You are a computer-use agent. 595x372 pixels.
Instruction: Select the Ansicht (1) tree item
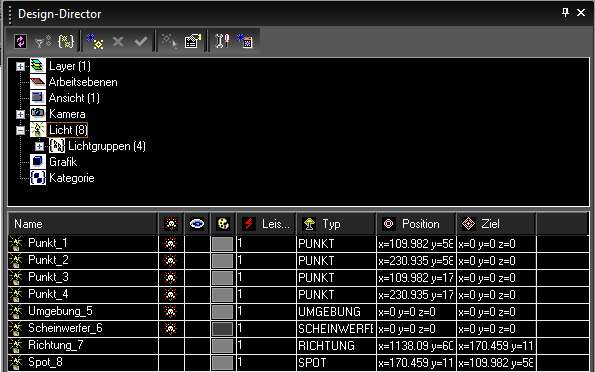(x=74, y=98)
